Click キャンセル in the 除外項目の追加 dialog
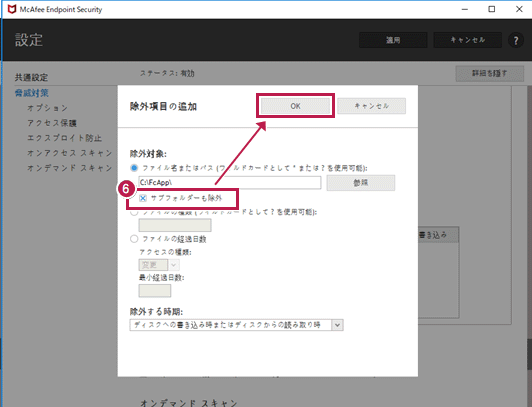The width and height of the screenshot is (532, 407). click(x=372, y=106)
